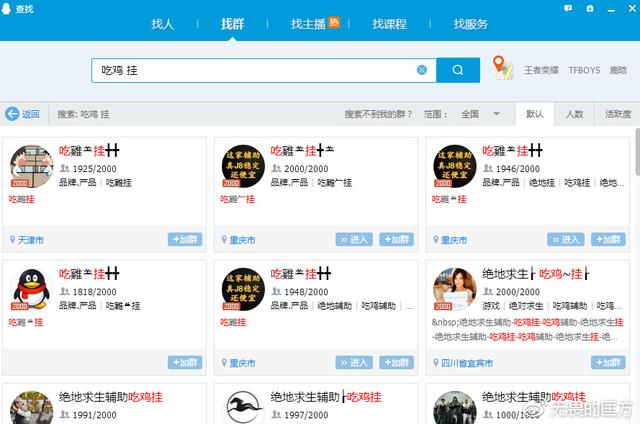Click the 搜索不到我的群？ link
Viewport: 640px width, 424px height.
(378, 114)
